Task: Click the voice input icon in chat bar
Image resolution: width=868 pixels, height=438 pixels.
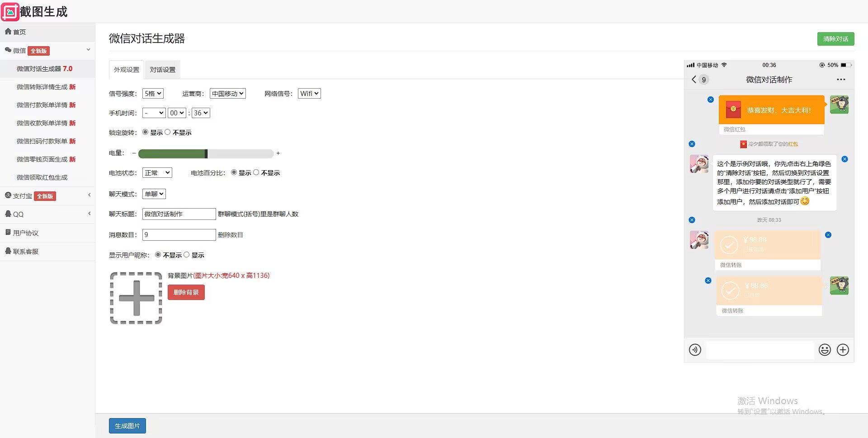Action: pyautogui.click(x=695, y=350)
